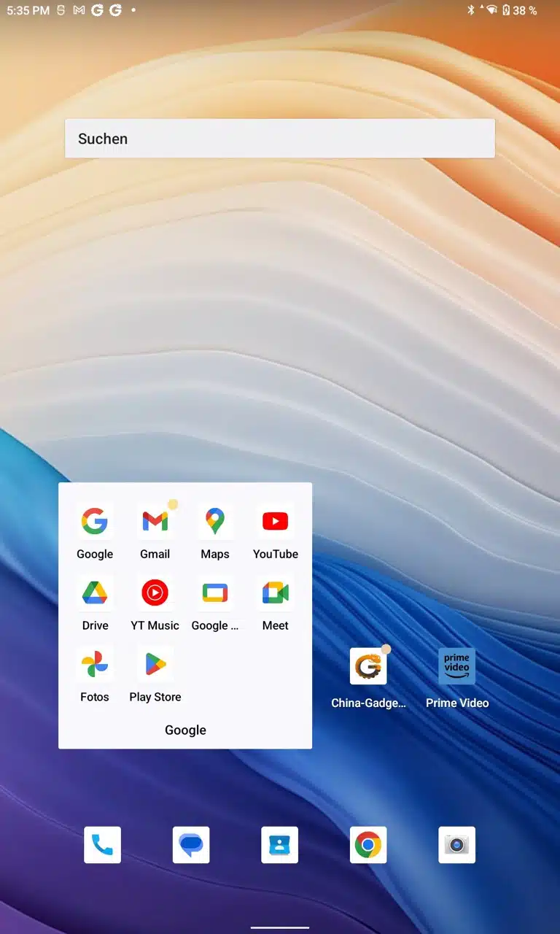Open the Contacts app in the dock

[x=280, y=845]
